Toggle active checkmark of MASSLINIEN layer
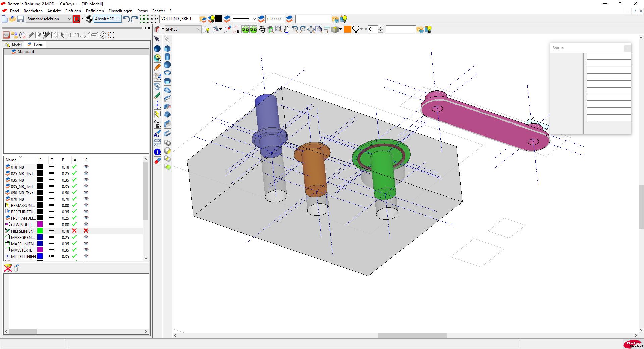This screenshot has width=644, height=349. click(x=74, y=243)
